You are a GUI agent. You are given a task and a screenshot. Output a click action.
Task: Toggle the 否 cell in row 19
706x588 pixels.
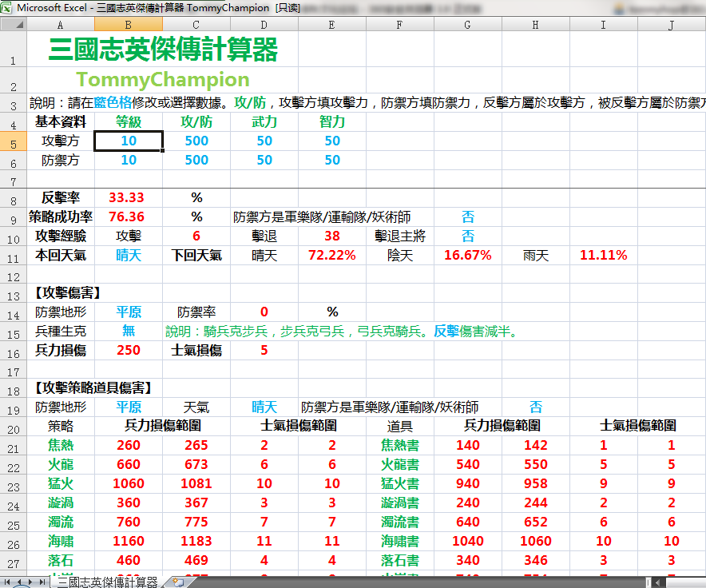[536, 407]
